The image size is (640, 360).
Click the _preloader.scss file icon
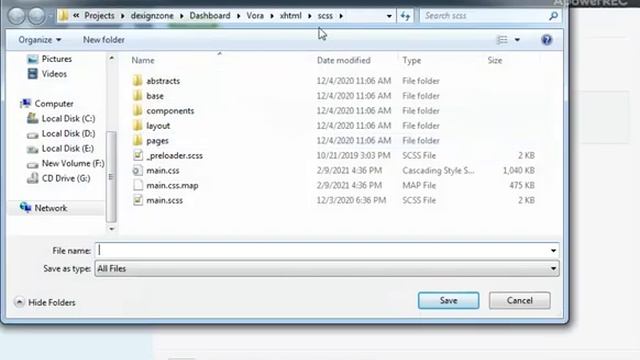(138, 155)
